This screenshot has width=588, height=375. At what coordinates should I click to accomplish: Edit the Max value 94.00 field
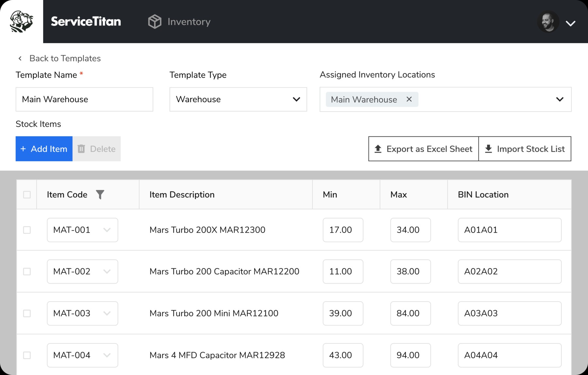[411, 355]
